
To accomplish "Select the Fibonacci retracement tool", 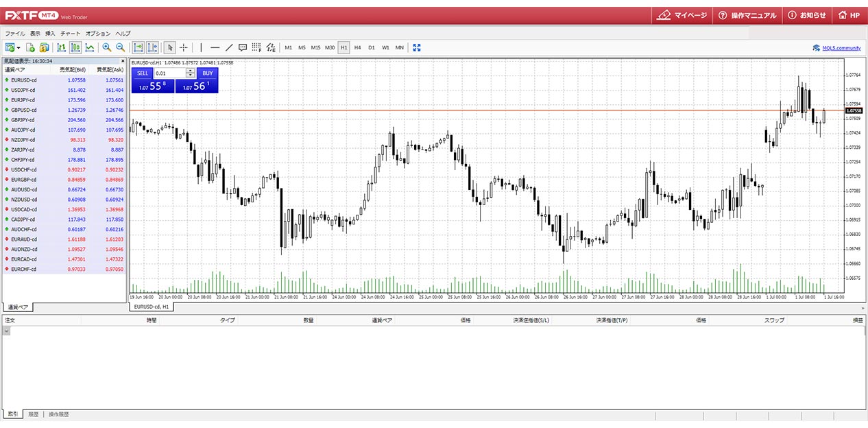I will point(256,47).
